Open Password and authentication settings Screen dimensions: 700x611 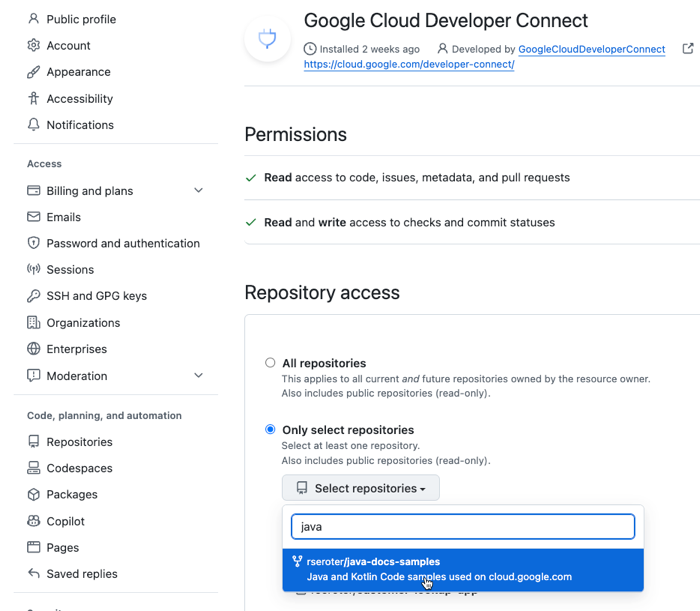(x=123, y=243)
